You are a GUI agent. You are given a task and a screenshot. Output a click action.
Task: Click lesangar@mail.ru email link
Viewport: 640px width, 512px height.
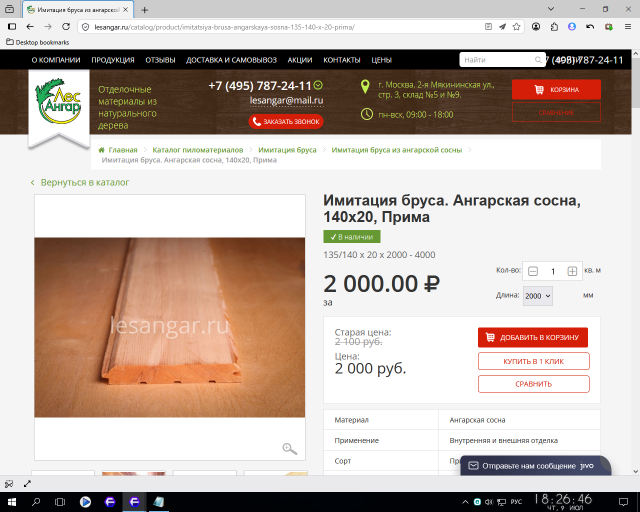click(287, 100)
